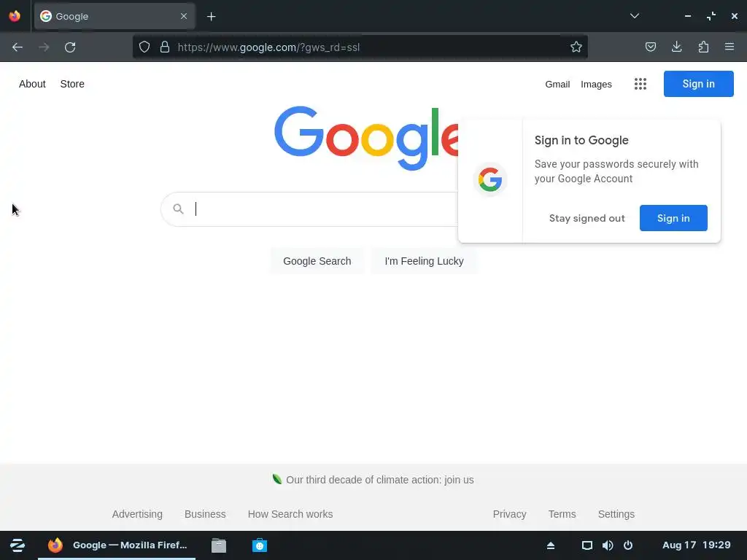
Task: Open the Terms footer link
Action: pos(562,514)
